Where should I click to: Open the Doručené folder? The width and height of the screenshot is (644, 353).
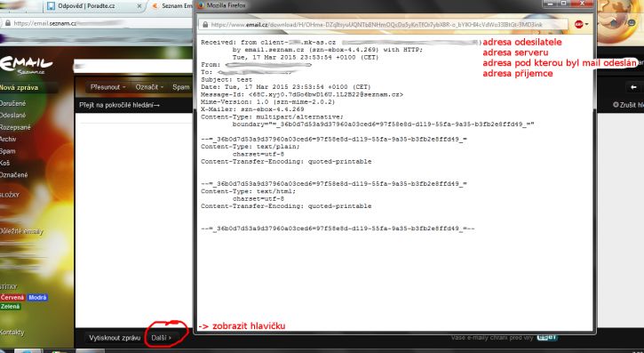click(12, 103)
